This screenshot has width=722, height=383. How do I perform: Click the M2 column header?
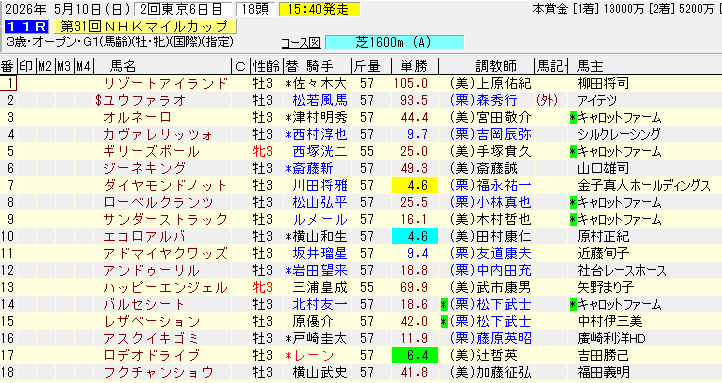45,66
